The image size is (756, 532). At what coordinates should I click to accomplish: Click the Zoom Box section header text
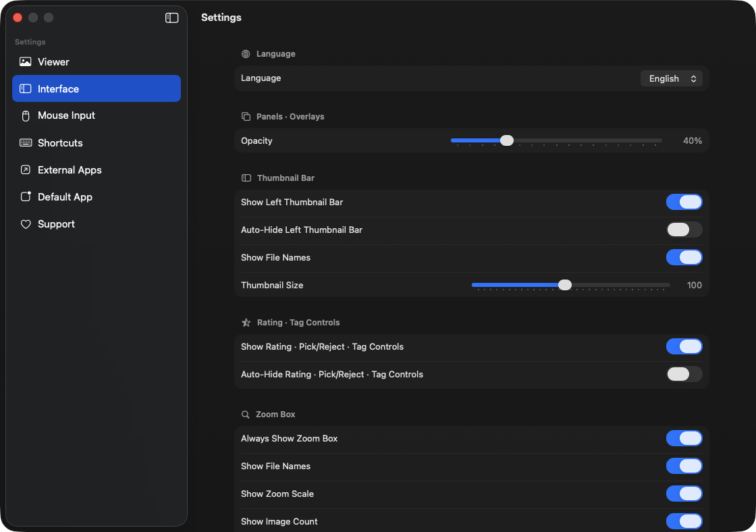(275, 415)
